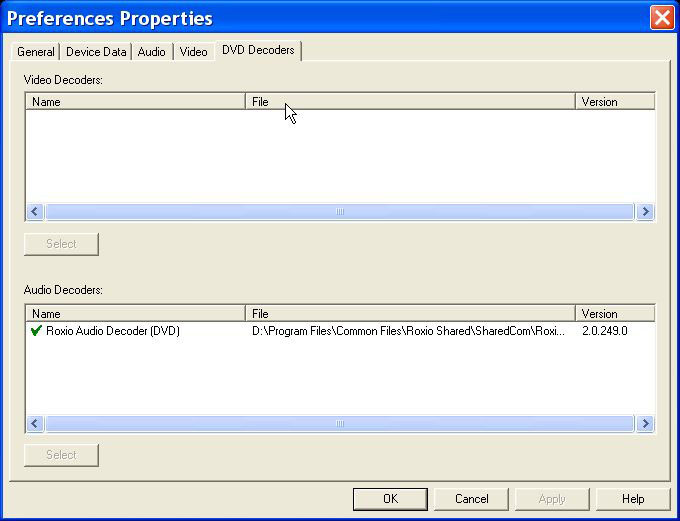This screenshot has height=521, width=680.
Task: Sort Audio Decoders by Version column
Action: 615,313
